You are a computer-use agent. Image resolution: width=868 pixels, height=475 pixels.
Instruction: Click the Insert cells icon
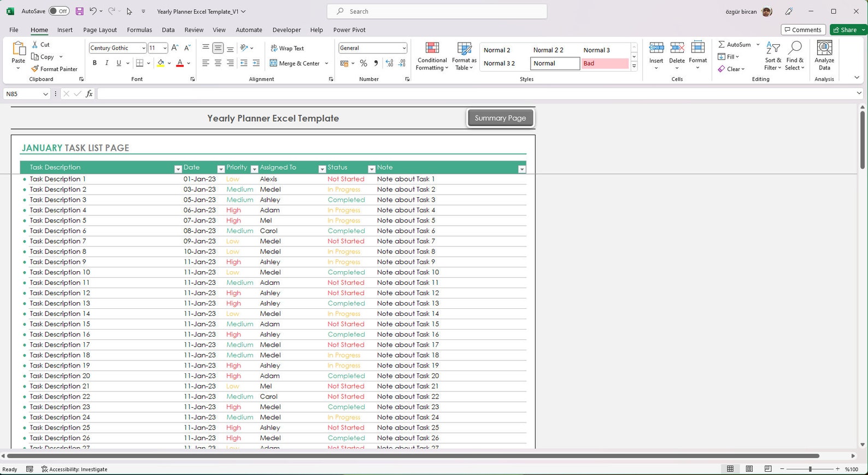656,48
